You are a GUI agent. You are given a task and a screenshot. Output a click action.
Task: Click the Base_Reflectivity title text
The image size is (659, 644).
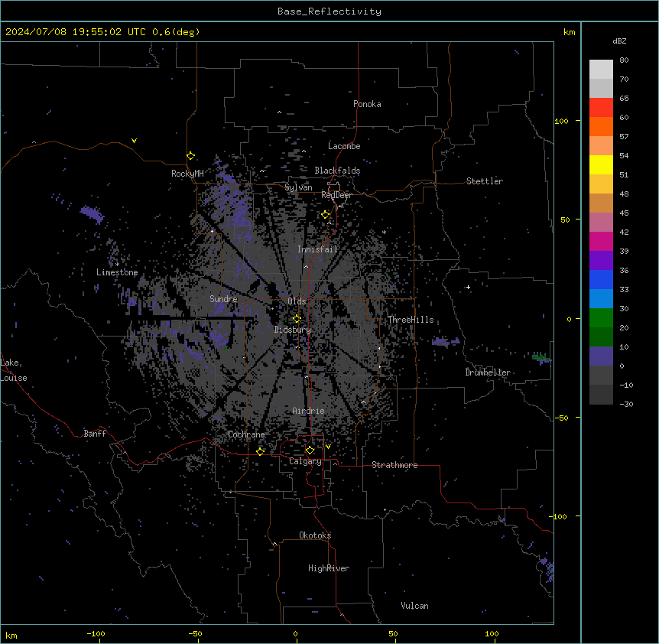[x=329, y=11]
